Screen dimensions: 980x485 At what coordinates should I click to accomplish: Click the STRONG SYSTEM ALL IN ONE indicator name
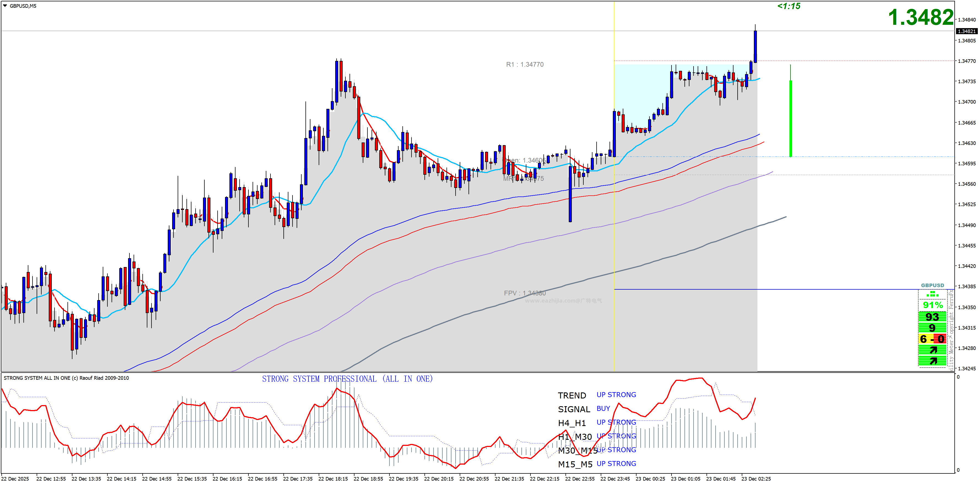click(x=66, y=378)
